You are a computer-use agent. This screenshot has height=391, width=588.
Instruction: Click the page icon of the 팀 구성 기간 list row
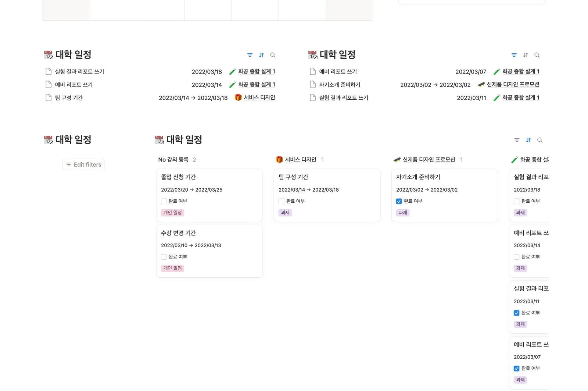point(49,97)
